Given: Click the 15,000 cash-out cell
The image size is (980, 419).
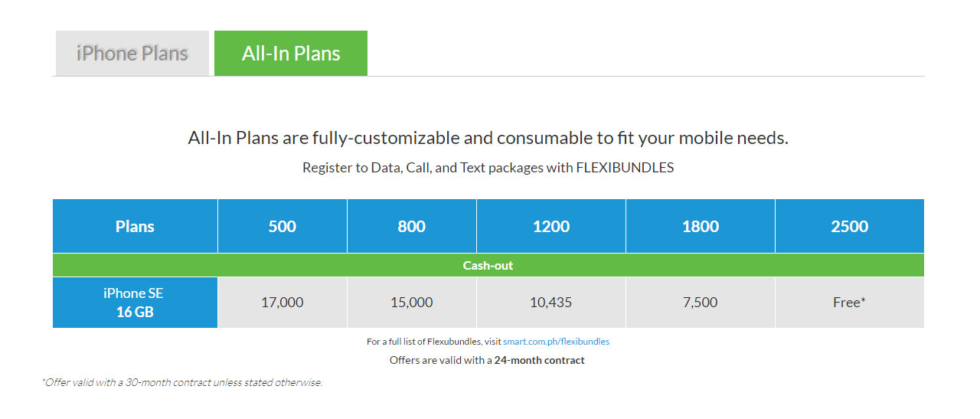Looking at the screenshot, I should pyautogui.click(x=412, y=303).
